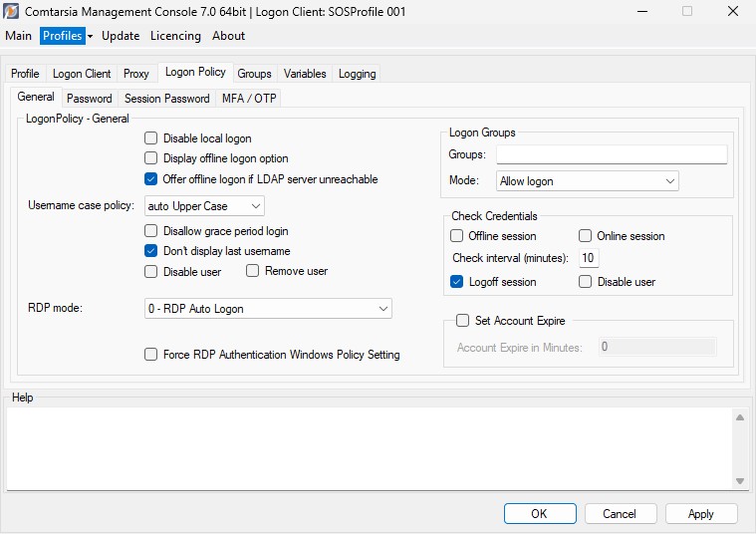756x534 pixels.
Task: Click the Help text area
Action: click(370, 448)
